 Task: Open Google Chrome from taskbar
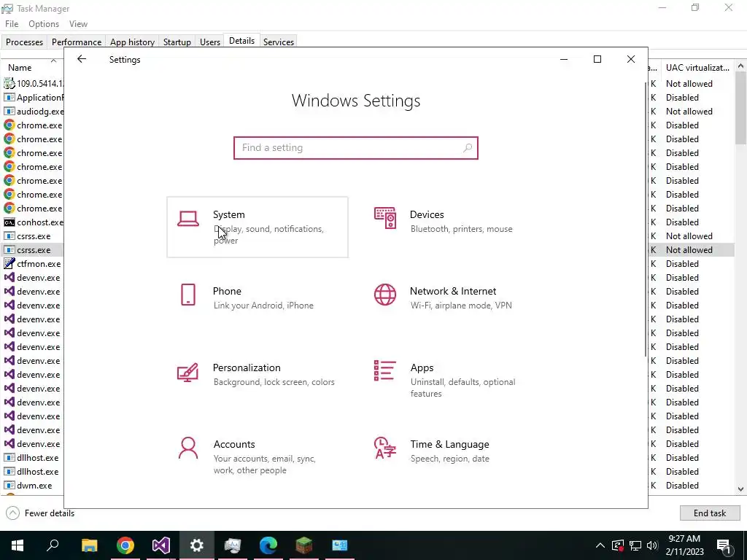pos(125,545)
